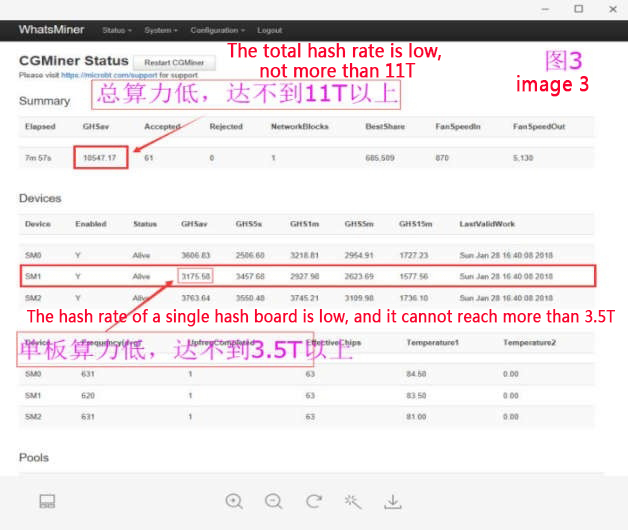Click the magic wand enhance icon
Image resolution: width=628 pixels, height=530 pixels.
[352, 501]
